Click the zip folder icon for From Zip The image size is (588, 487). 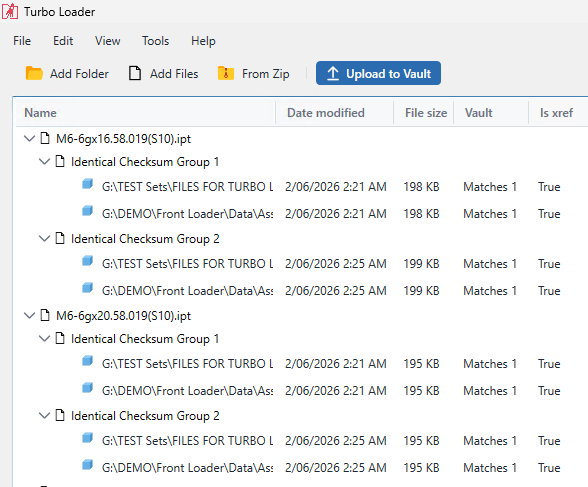[x=226, y=73]
